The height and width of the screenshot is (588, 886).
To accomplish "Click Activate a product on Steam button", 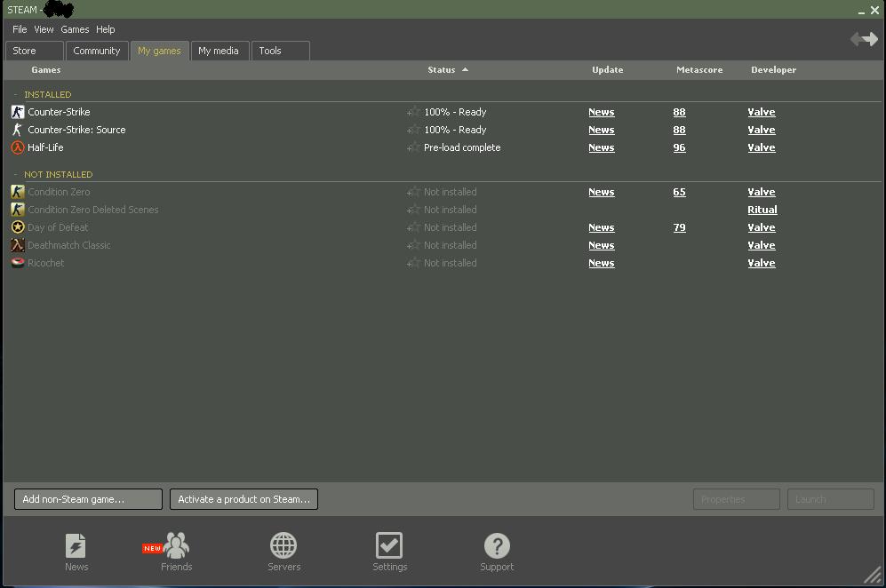I will [243, 499].
